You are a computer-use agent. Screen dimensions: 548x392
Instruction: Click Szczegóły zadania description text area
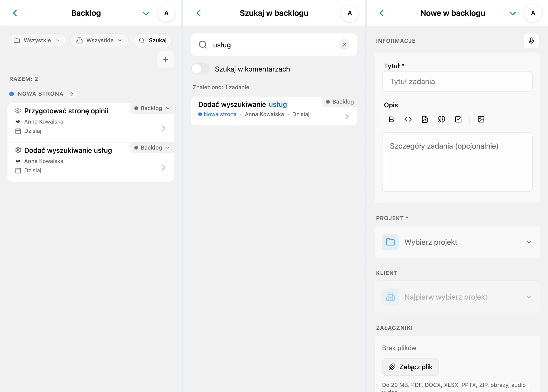coord(457,162)
